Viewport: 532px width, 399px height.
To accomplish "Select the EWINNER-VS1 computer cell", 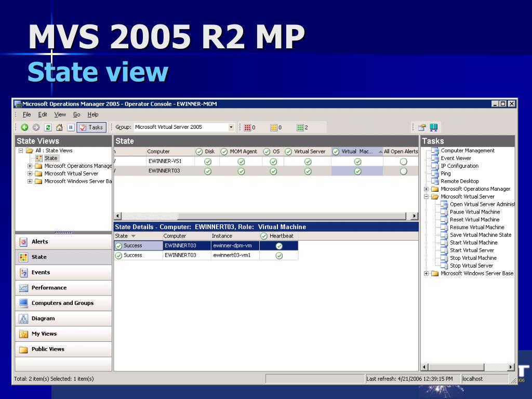I will [x=170, y=161].
